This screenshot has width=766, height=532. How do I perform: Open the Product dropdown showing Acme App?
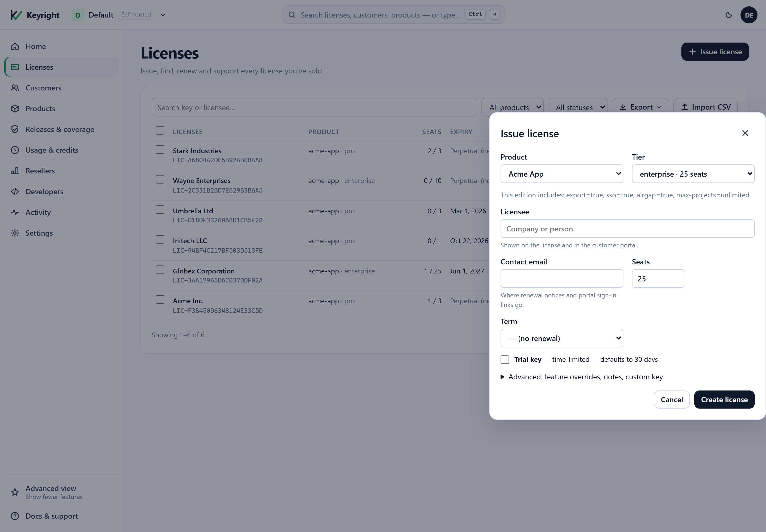(562, 174)
